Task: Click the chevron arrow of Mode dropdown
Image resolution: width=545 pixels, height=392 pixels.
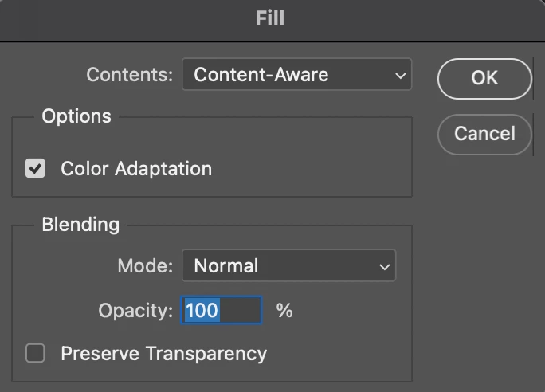Action: [385, 267]
